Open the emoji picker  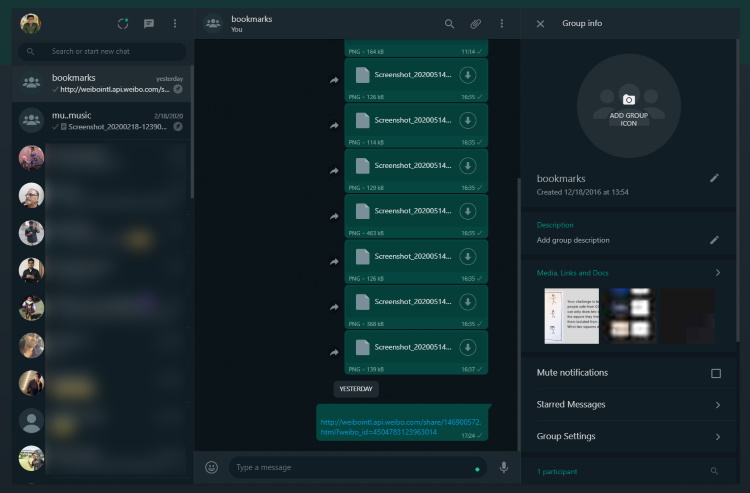click(x=212, y=467)
